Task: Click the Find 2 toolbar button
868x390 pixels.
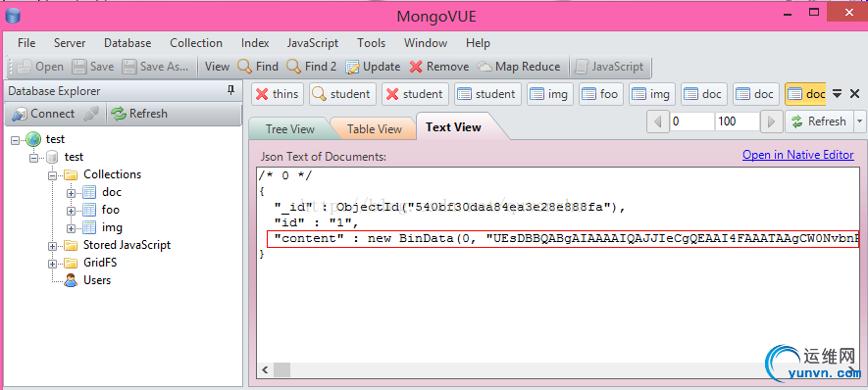Action: 311,67
